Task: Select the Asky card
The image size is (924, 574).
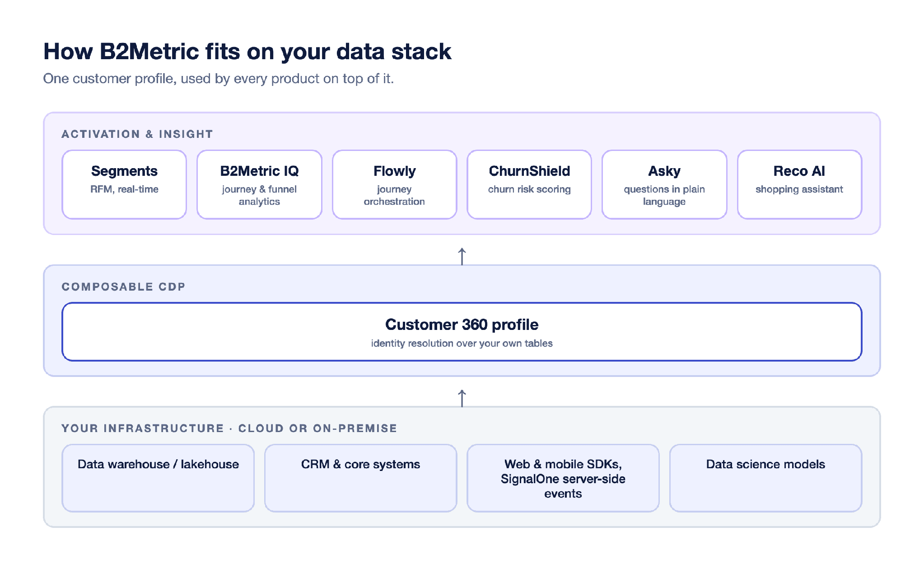Action: coord(664,184)
